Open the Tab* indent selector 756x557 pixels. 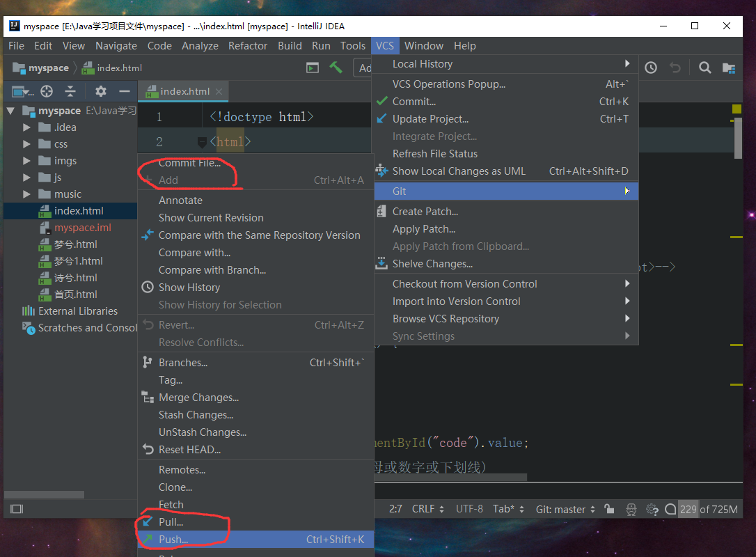coord(509,509)
